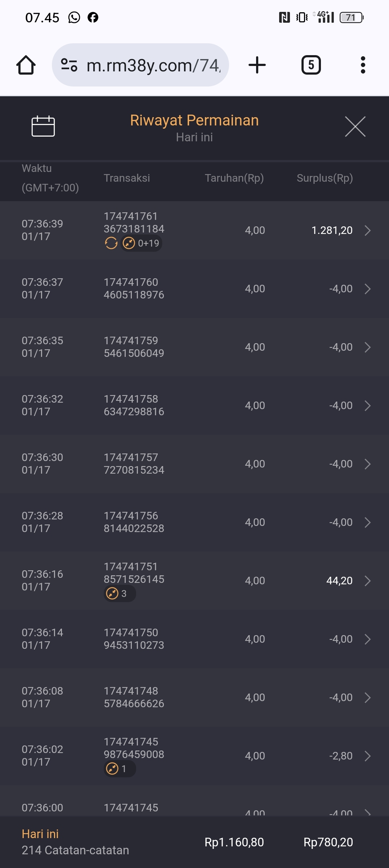
Task: Expand the -2,80 surplus row details
Action: click(x=367, y=756)
